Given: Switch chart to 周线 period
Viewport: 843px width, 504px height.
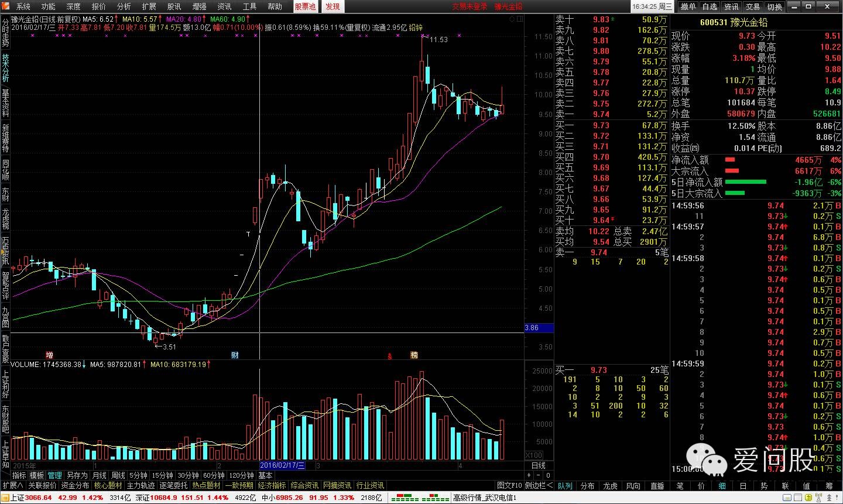Looking at the screenshot, I should point(118,475).
